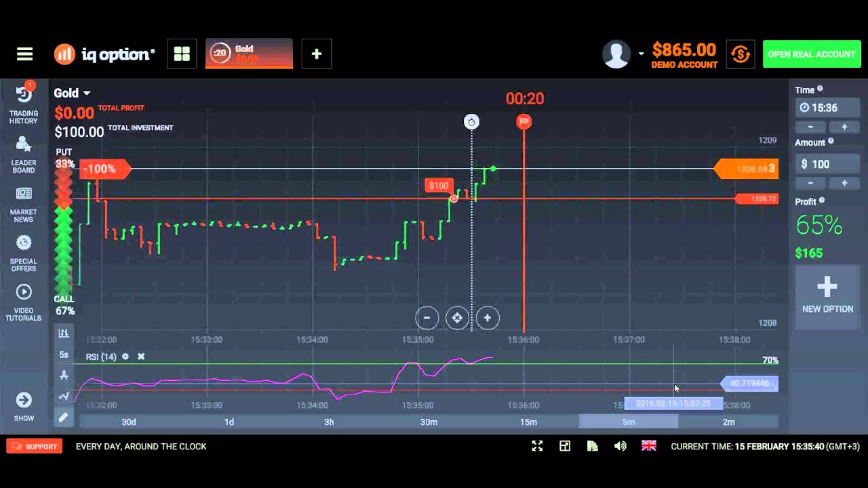Image resolution: width=868 pixels, height=488 pixels.
Task: Select the 3h time range
Action: point(329,422)
